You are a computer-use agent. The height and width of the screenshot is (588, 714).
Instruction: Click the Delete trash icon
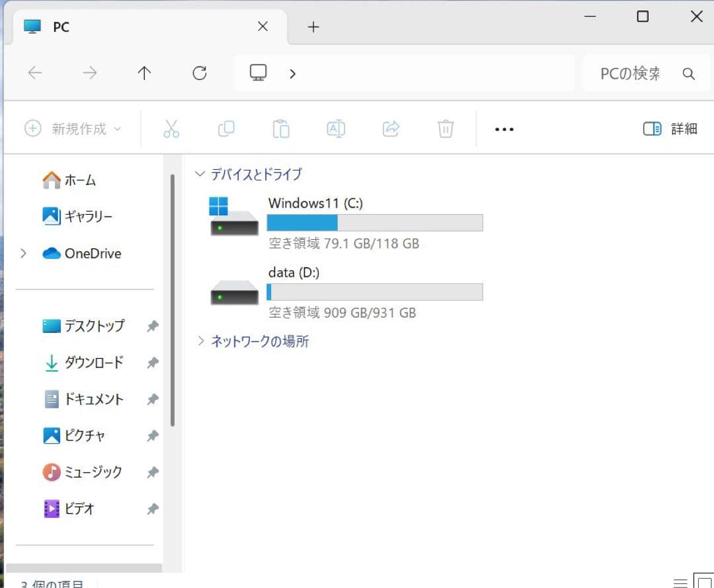click(445, 129)
